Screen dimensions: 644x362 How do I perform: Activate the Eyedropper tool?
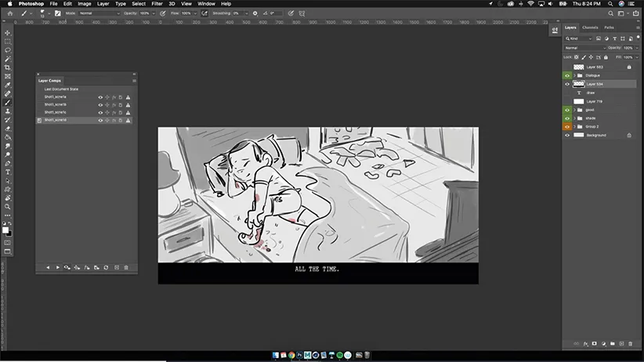pyautogui.click(x=8, y=85)
